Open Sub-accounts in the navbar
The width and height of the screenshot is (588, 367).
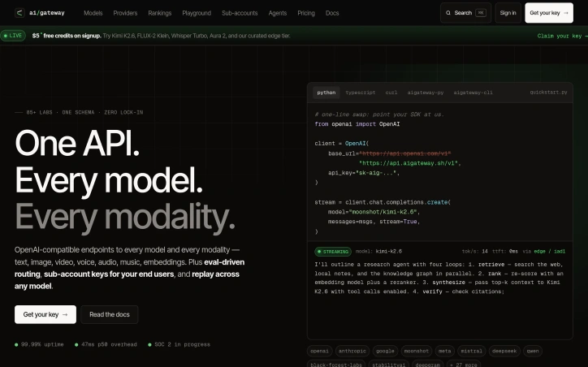pos(240,13)
